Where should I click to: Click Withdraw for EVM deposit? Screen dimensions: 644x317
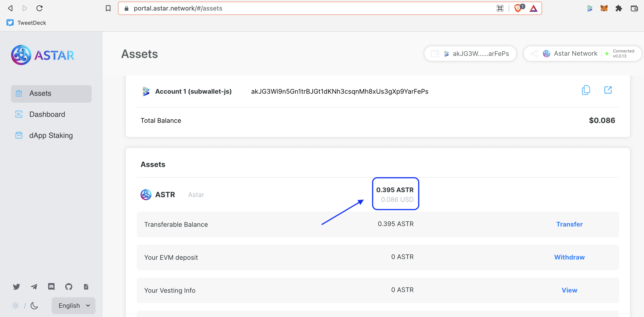569,257
